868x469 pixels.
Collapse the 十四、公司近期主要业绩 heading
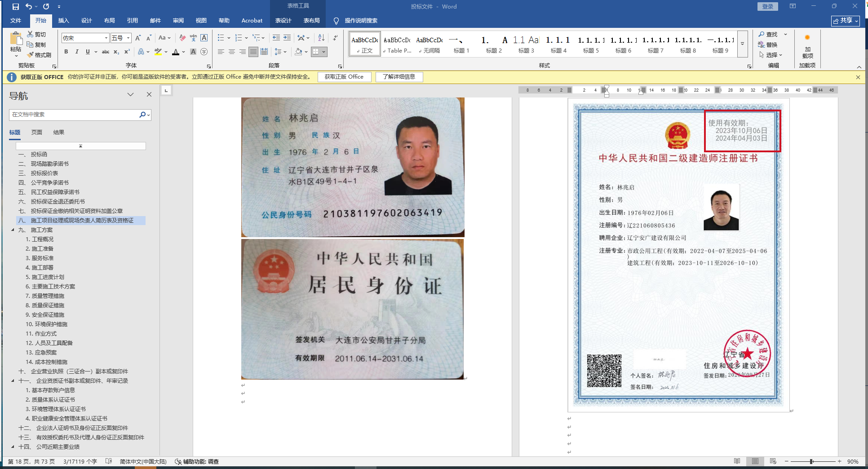(13, 447)
